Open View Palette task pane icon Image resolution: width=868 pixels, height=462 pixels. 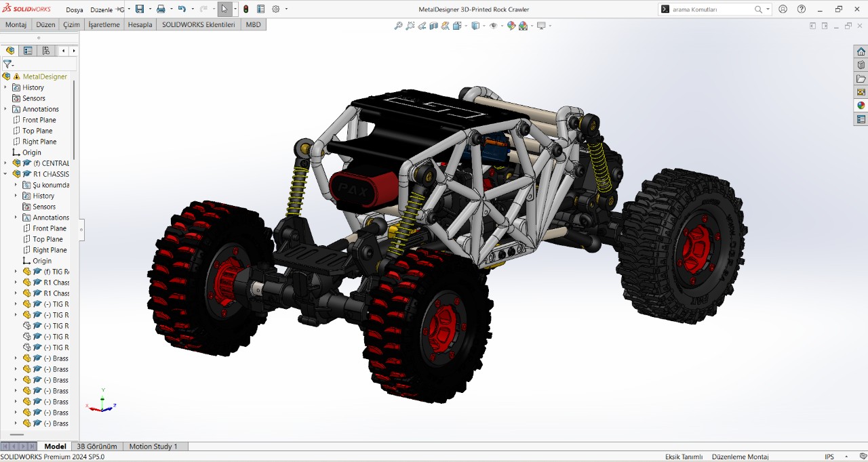pos(861,92)
